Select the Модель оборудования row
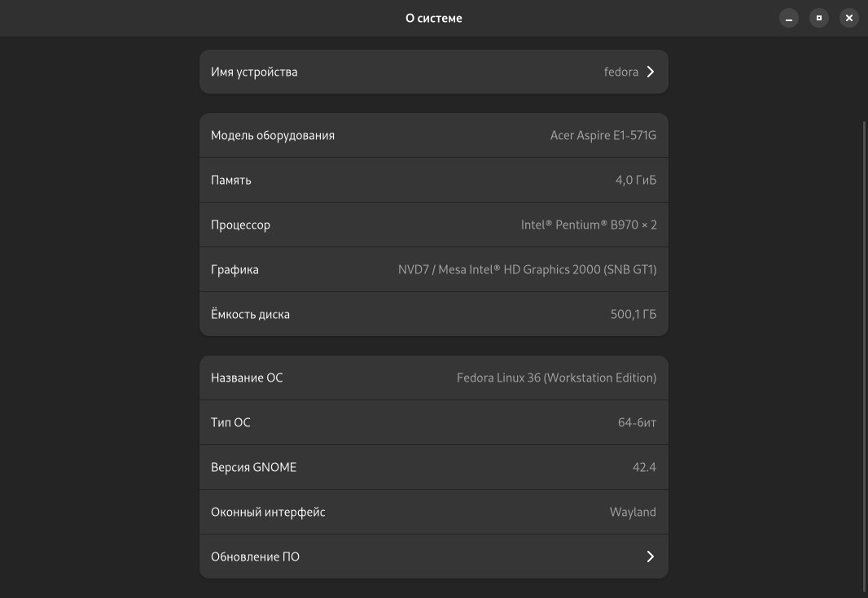This screenshot has height=598, width=868. coord(433,135)
